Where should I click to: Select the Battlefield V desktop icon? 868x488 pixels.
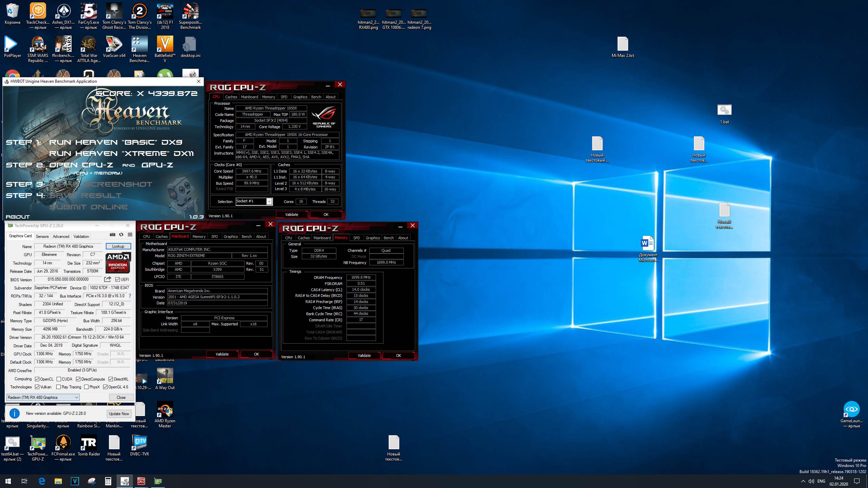165,49
